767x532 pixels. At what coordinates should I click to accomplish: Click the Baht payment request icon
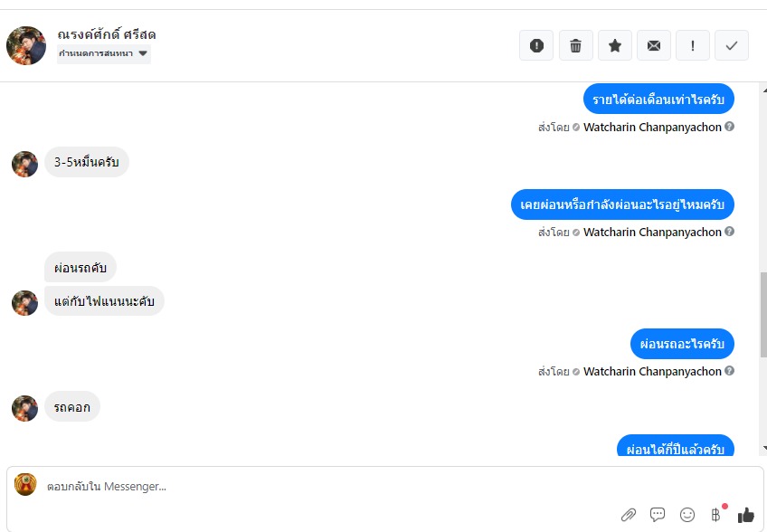coord(715,515)
